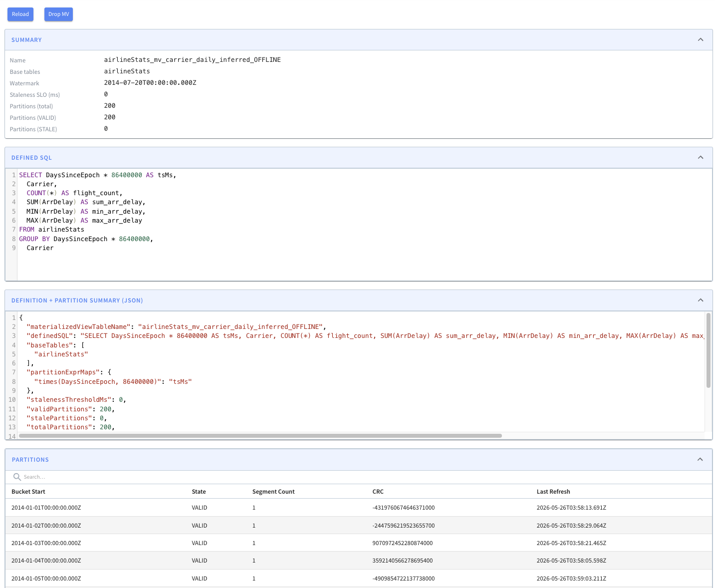Click the JSON editor horizontal scrollbar

260,436
